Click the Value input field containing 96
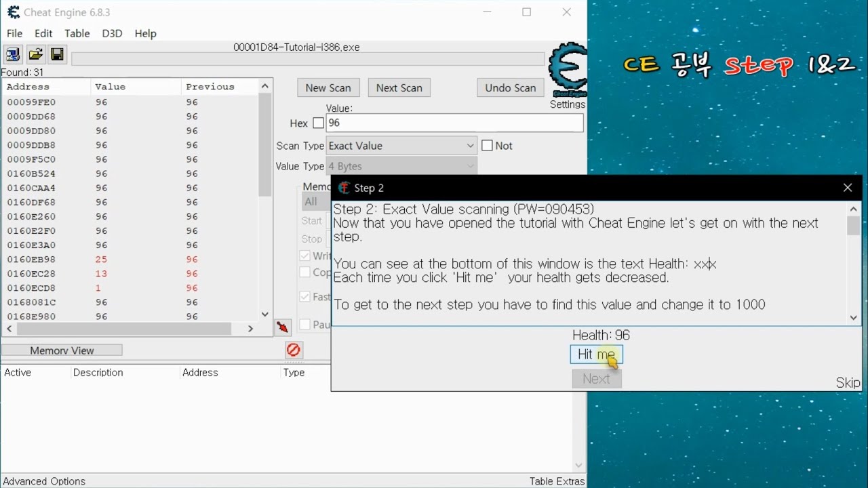 coord(454,123)
